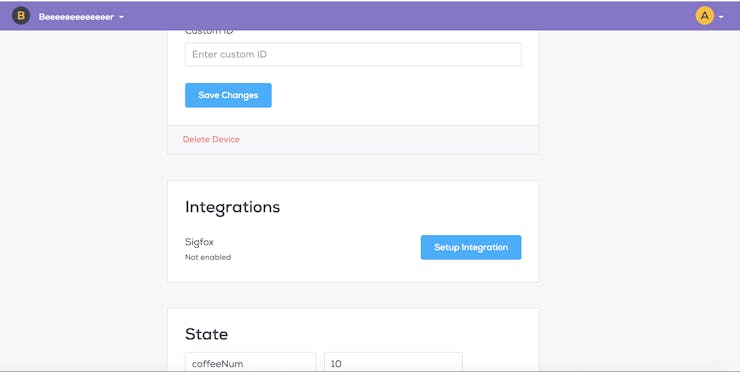Click the coffeeNum state key field
The image size is (740, 372).
click(x=250, y=362)
